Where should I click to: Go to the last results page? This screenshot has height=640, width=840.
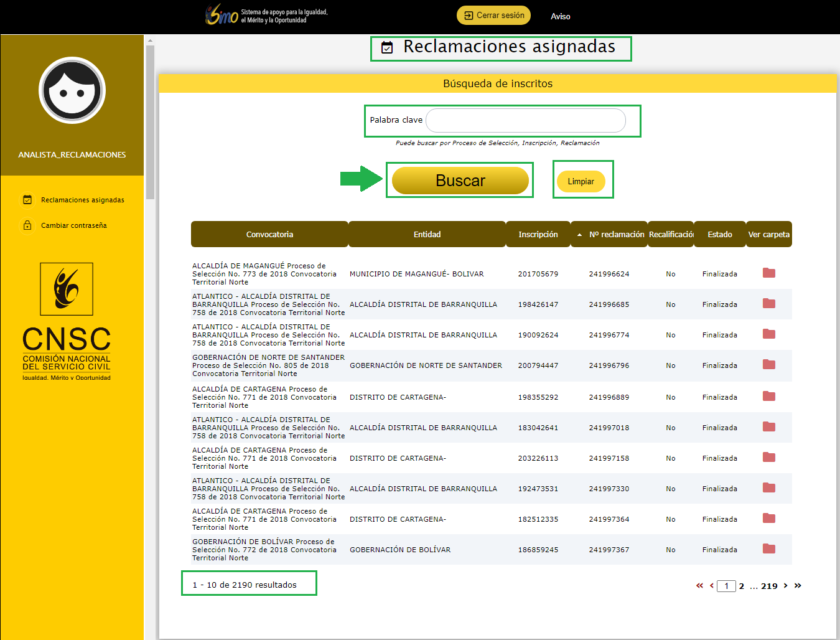click(798, 586)
